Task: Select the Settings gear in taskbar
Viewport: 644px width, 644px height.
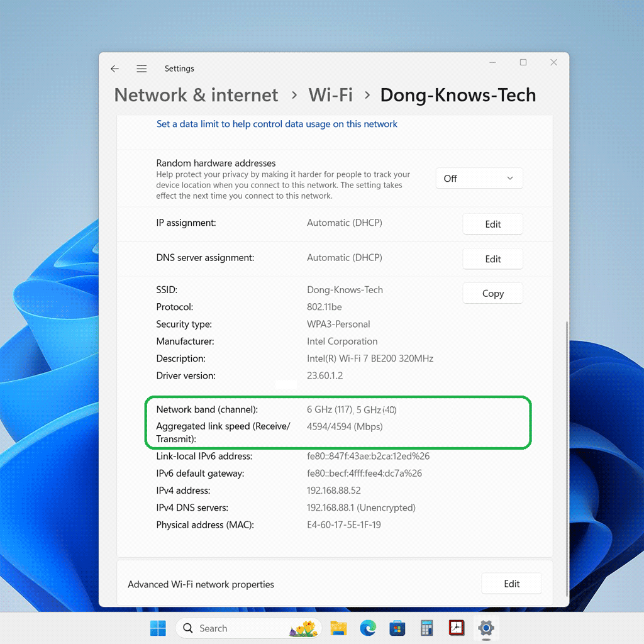Action: coord(486,628)
